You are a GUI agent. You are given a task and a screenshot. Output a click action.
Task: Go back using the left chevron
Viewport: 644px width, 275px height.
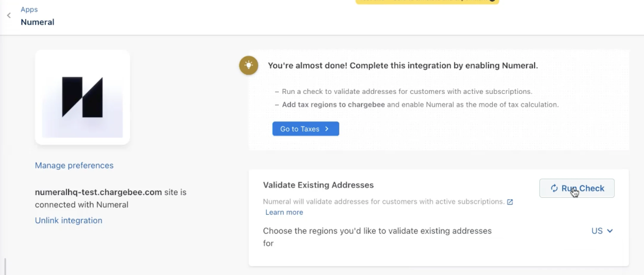9,15
